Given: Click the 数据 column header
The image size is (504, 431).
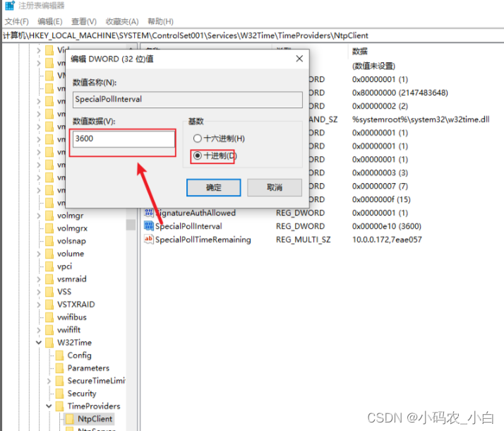Looking at the screenshot, I should (x=360, y=51).
